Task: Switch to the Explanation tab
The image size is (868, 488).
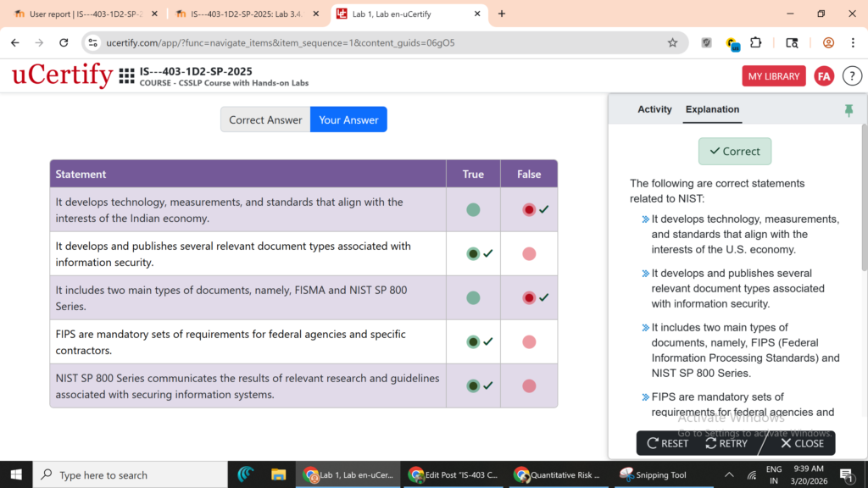Action: click(x=712, y=109)
